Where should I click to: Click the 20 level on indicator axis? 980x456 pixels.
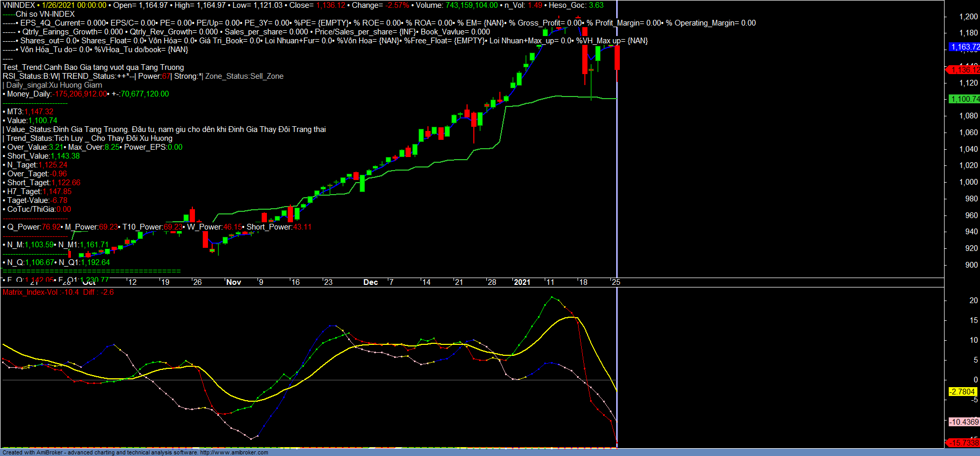pos(973,301)
